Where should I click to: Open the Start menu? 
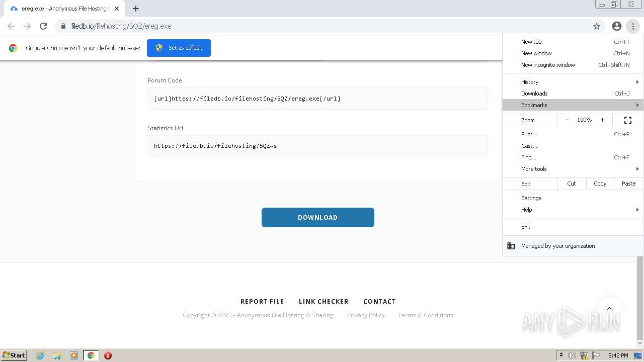[x=14, y=355]
